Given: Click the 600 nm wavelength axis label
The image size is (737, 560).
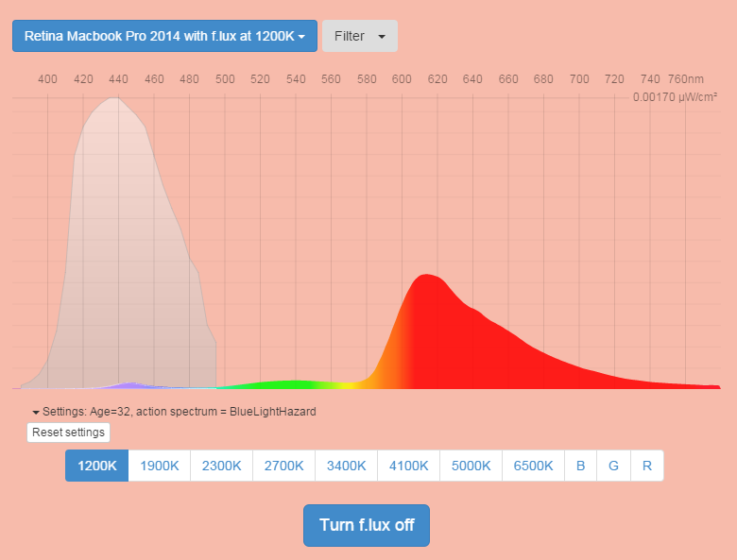Looking at the screenshot, I should (402, 79).
